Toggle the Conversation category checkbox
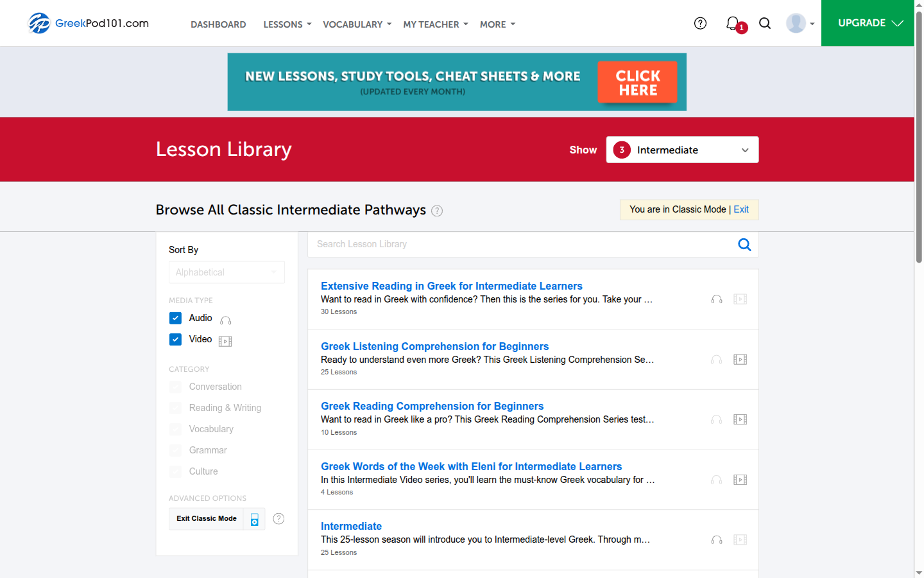Image resolution: width=924 pixels, height=578 pixels. (x=175, y=387)
